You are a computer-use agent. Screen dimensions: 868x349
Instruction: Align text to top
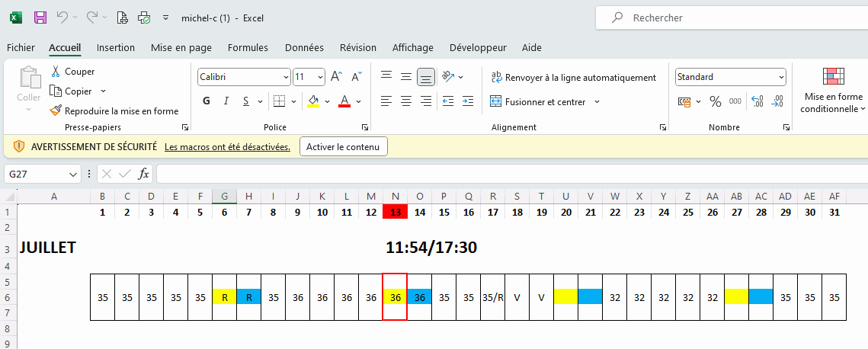[386, 77]
